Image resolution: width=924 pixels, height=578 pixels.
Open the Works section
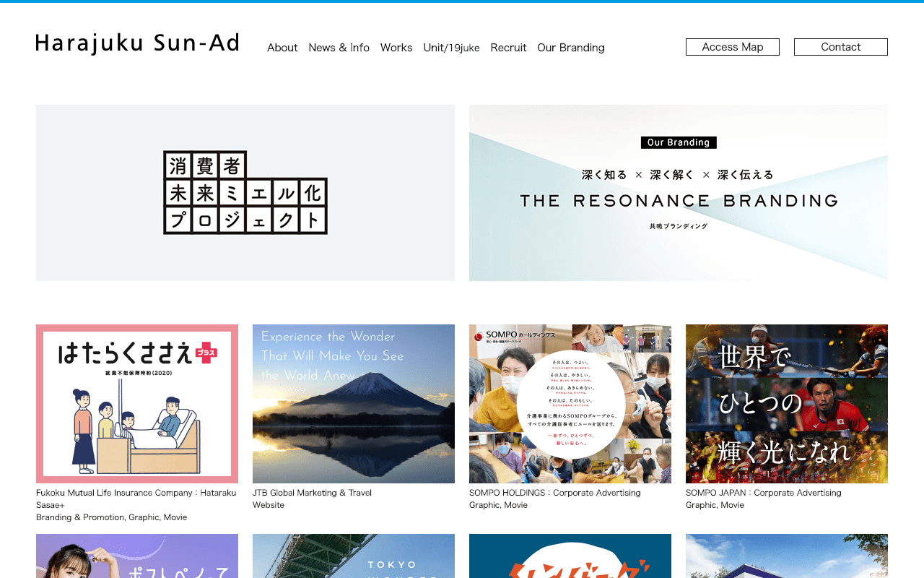coord(396,48)
